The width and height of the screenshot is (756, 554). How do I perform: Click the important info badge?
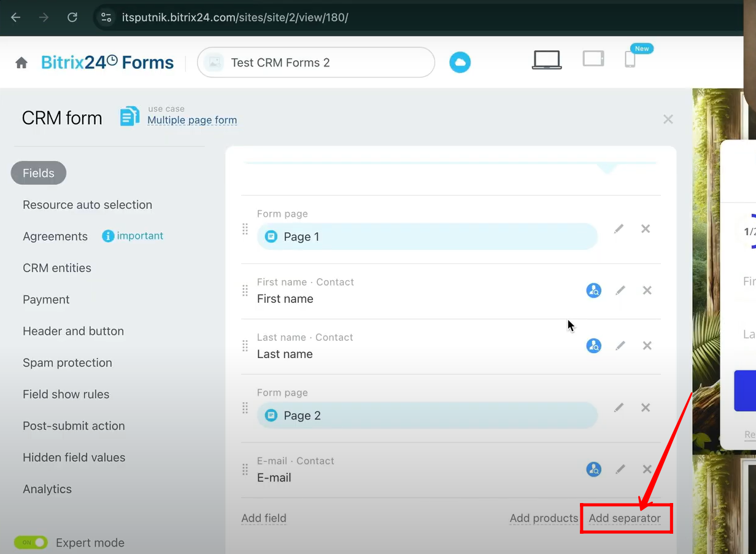[x=133, y=236]
